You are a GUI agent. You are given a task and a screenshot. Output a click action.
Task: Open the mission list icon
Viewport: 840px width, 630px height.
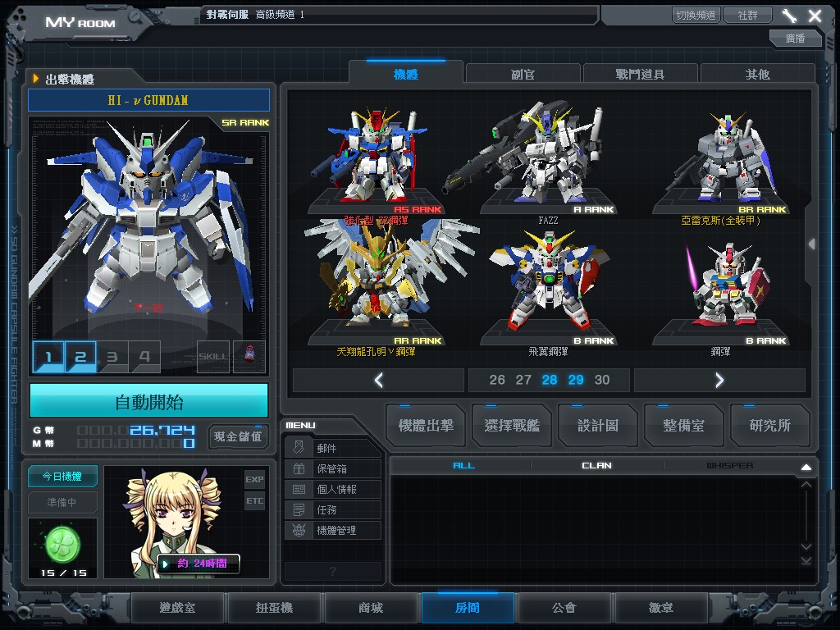[x=299, y=509]
